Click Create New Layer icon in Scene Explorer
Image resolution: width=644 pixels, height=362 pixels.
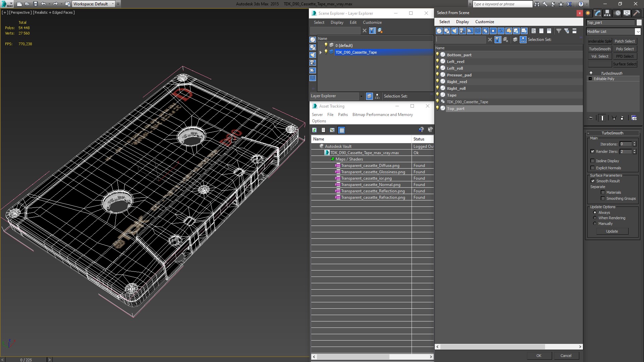[380, 31]
